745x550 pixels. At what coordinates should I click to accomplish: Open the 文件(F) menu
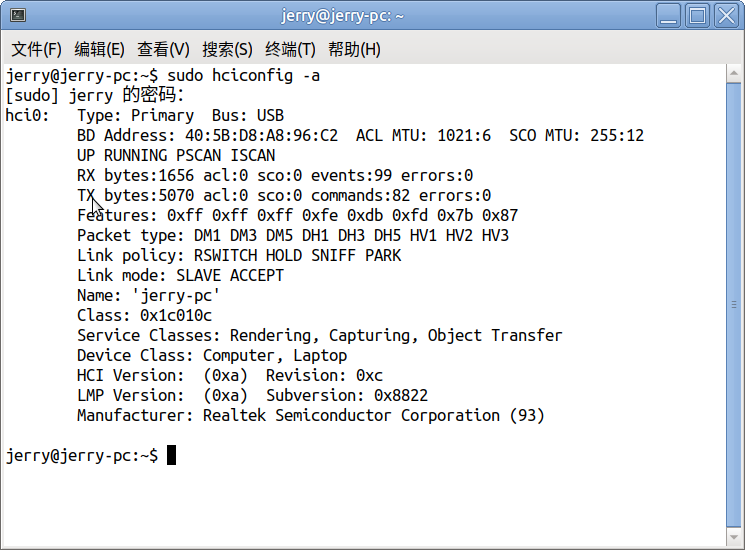tap(36, 49)
